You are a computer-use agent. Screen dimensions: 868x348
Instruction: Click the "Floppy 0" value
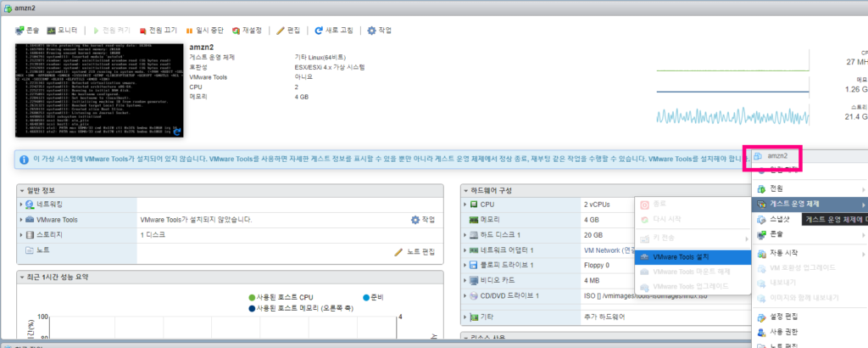pyautogui.click(x=597, y=265)
